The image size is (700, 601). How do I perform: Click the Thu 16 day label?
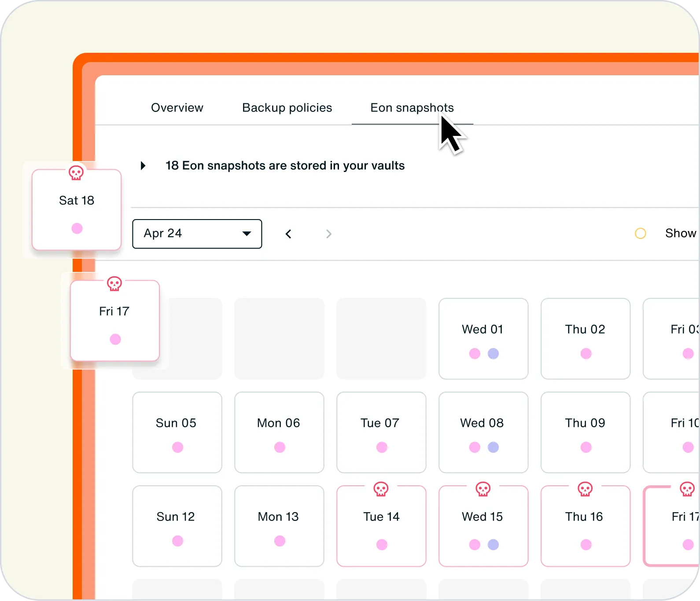(x=584, y=517)
